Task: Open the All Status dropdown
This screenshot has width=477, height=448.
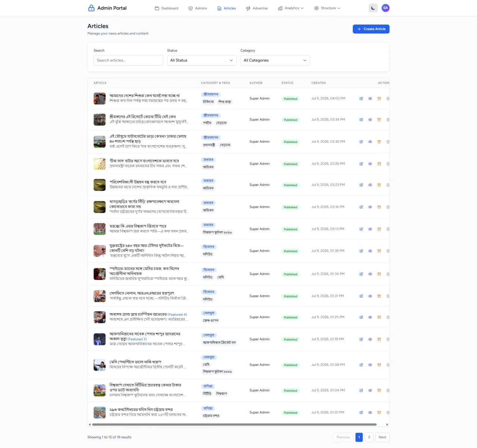Action: point(202,60)
